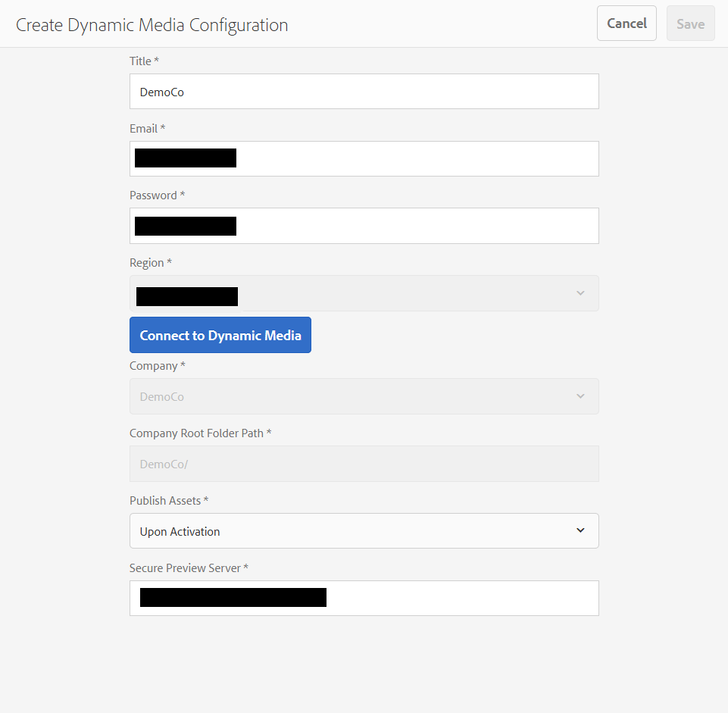
Task: Click the Publish Assets label
Action: click(169, 500)
